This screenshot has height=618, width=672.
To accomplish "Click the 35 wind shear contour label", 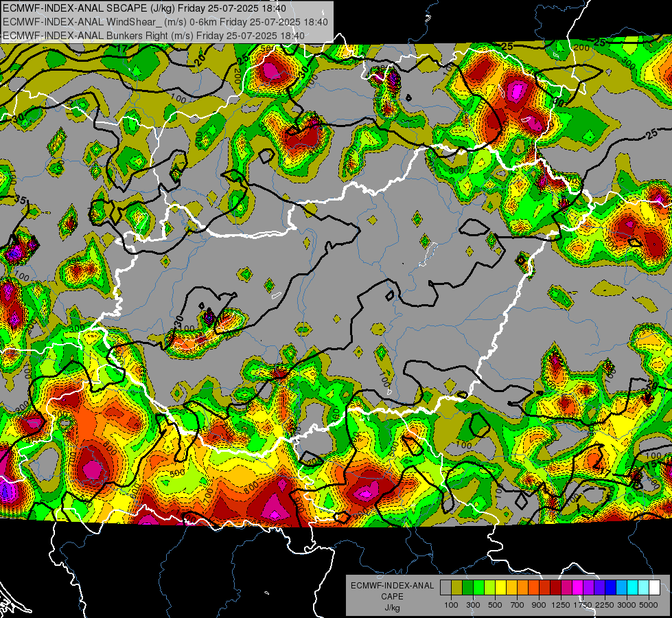I will click(20, 199).
